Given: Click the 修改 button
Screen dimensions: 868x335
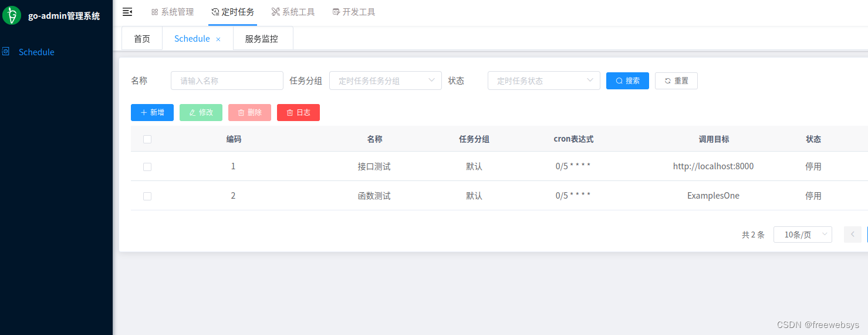Looking at the screenshot, I should click(x=201, y=112).
